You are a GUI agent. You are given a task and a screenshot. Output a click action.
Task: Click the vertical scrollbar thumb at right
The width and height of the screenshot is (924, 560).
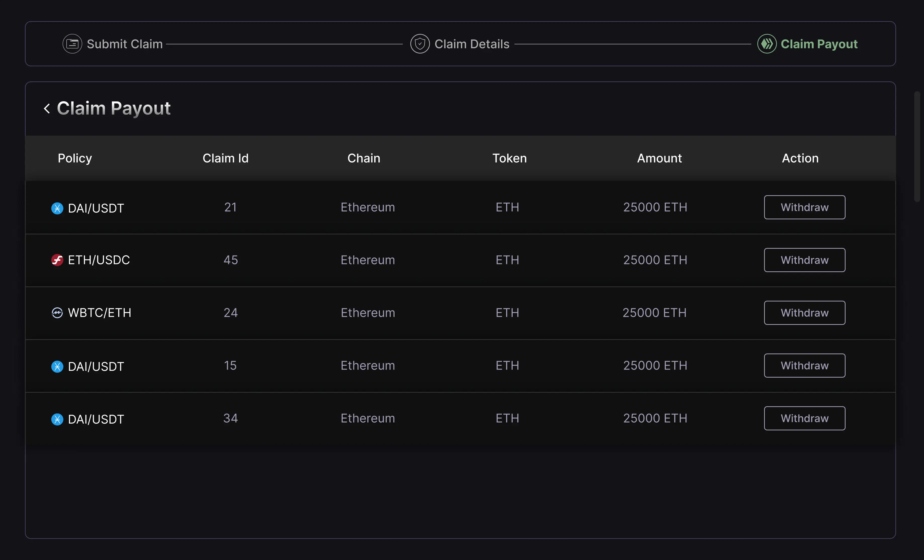coord(917,146)
